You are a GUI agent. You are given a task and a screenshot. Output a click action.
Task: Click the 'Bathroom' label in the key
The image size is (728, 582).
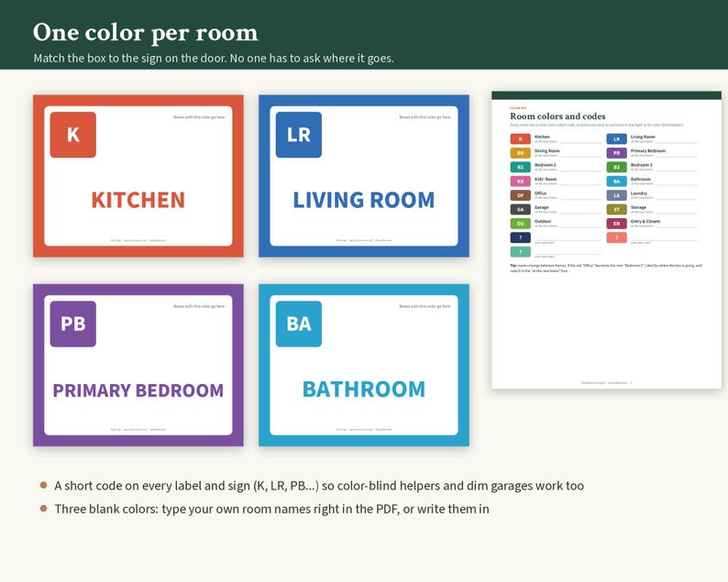(641, 179)
